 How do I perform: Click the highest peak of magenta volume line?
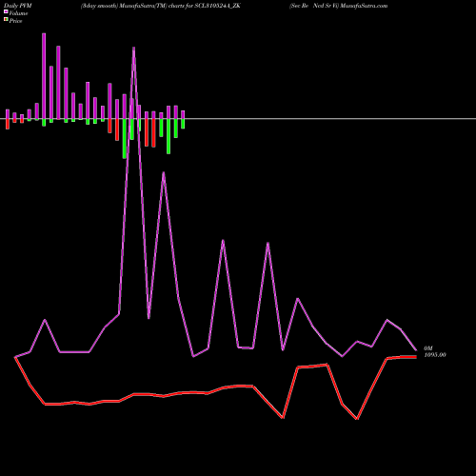tap(134, 48)
